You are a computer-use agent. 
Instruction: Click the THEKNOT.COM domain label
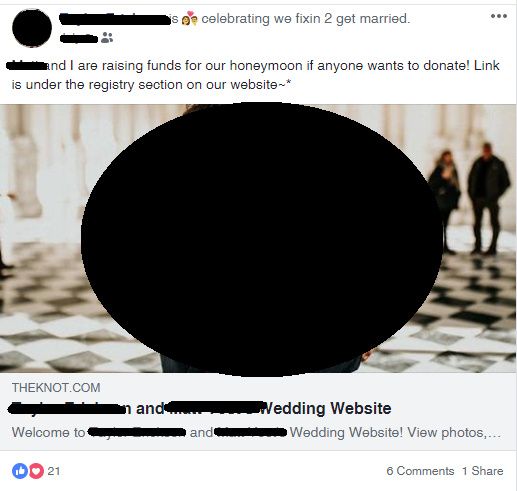[x=56, y=388]
